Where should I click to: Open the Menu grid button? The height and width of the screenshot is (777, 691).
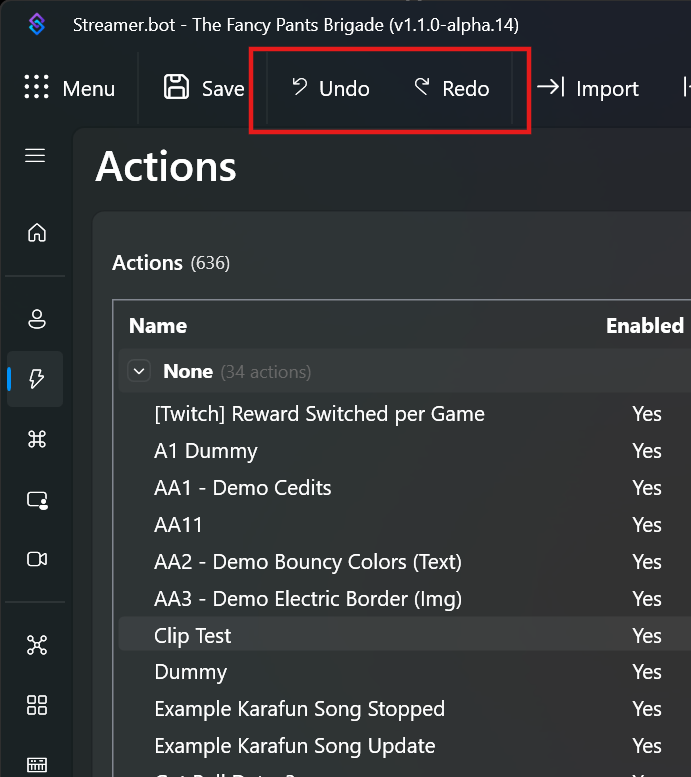click(69, 88)
